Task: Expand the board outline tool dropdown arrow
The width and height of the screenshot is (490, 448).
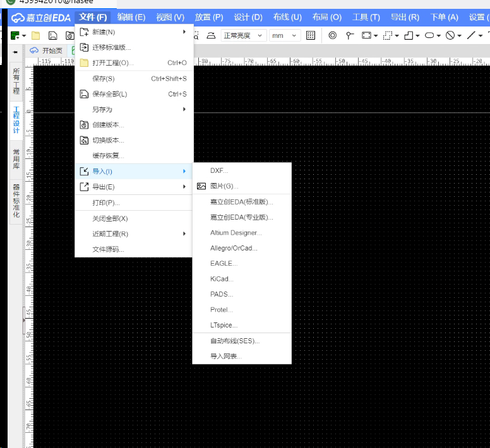Action: click(417, 36)
